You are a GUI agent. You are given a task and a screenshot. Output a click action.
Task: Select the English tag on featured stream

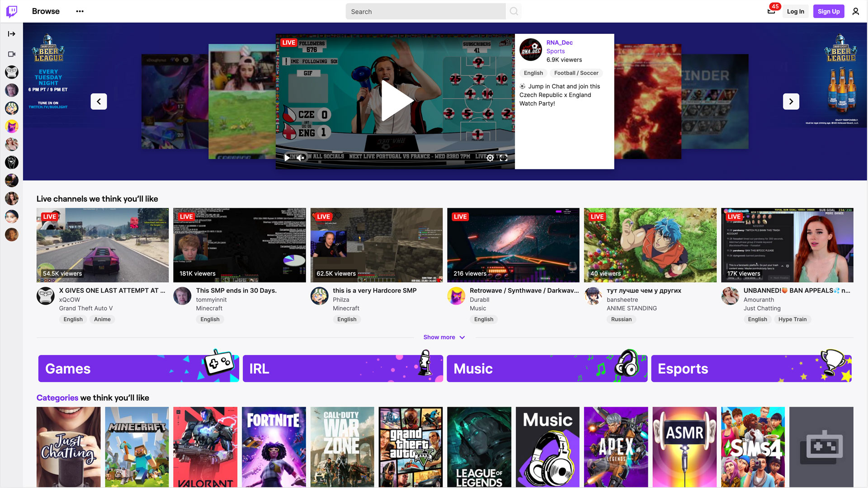533,73
